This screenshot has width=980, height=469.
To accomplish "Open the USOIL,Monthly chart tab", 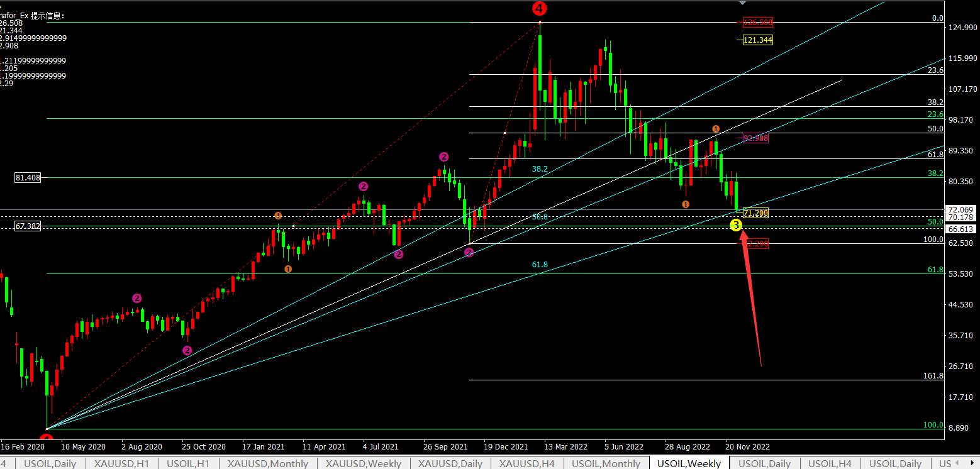I will (606, 463).
